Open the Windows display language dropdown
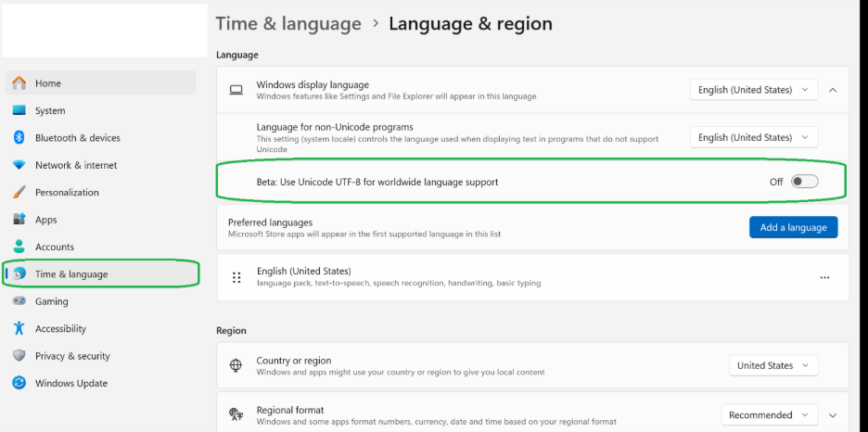 point(754,90)
